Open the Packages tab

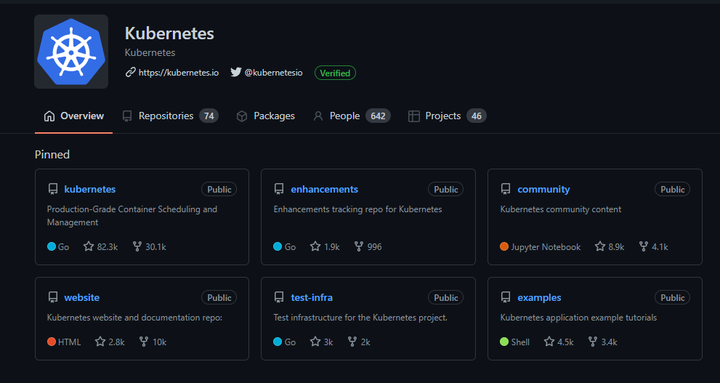(265, 116)
